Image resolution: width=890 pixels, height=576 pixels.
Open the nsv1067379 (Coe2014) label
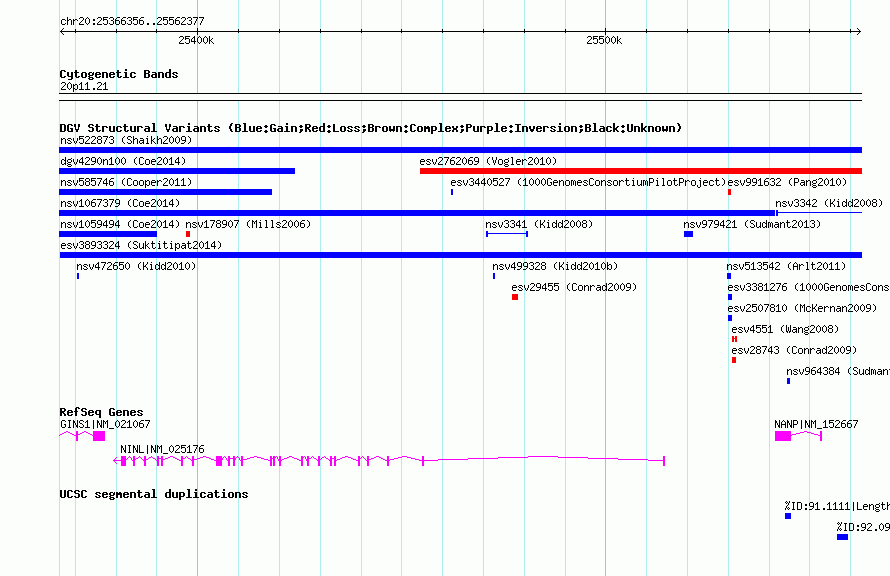click(120, 203)
